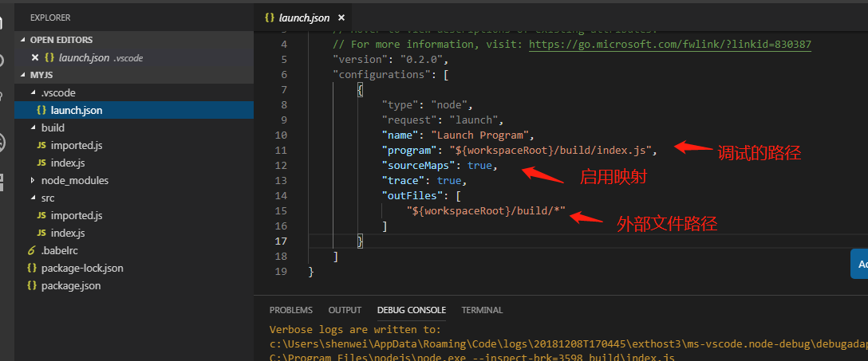Screen dimensions: 868x361
Task: Click the "${workspaceRoot}/build/*" string
Action: coord(486,210)
